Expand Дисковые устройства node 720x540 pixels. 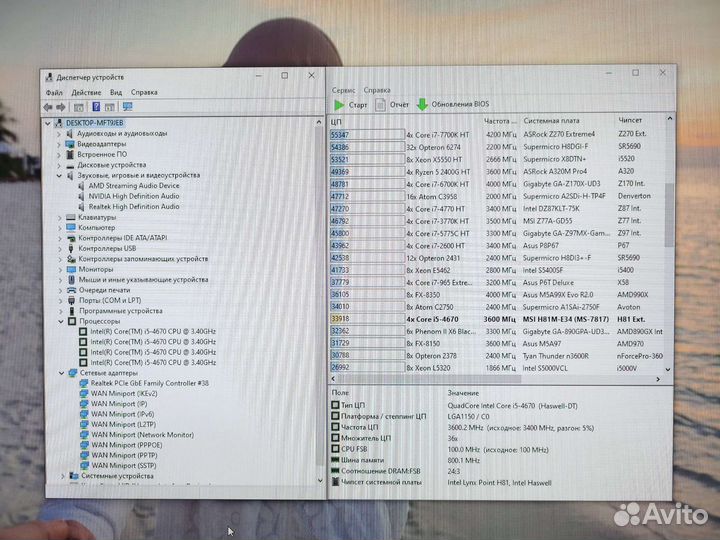[x=59, y=165]
